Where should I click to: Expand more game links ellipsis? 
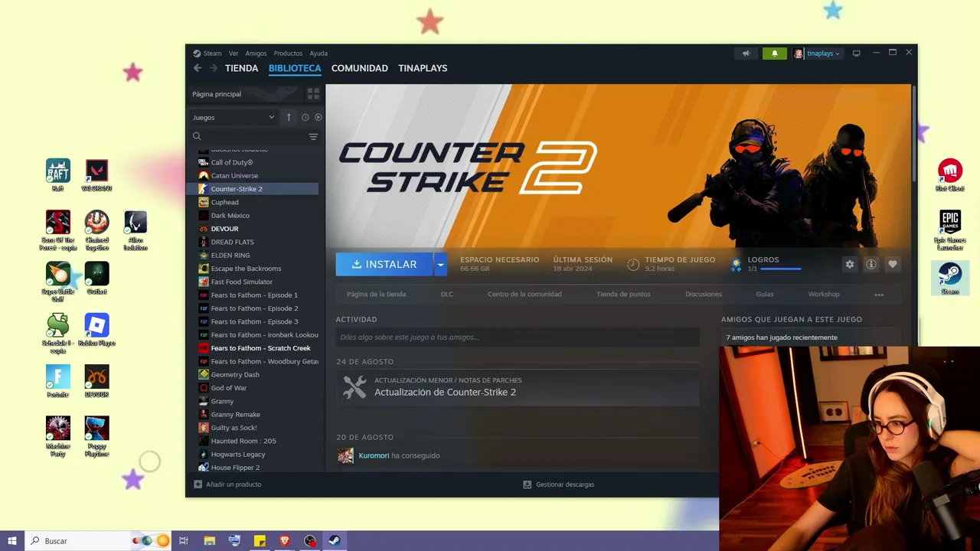pyautogui.click(x=879, y=295)
